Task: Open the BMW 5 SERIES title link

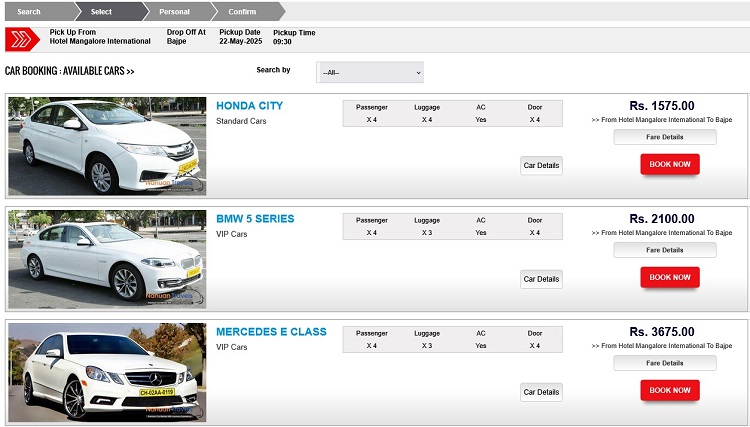Action: click(255, 219)
